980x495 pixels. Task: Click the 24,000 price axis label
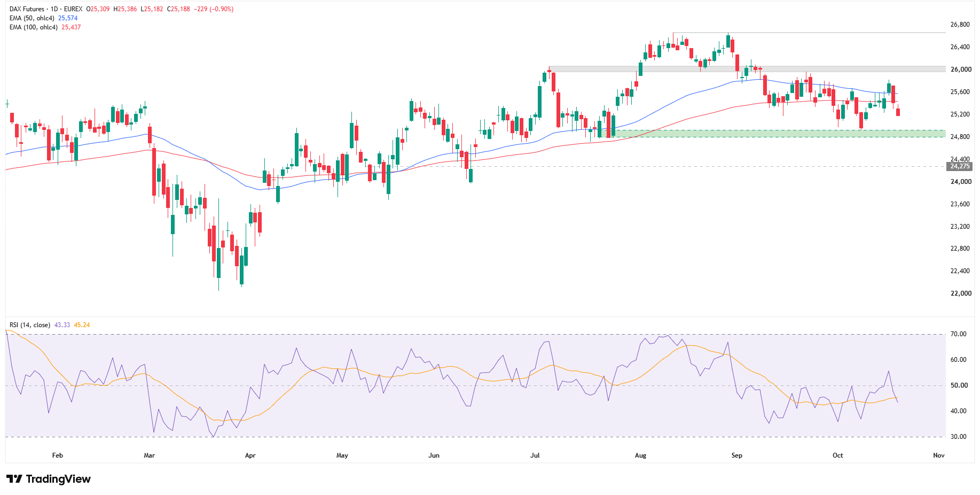pos(961,182)
